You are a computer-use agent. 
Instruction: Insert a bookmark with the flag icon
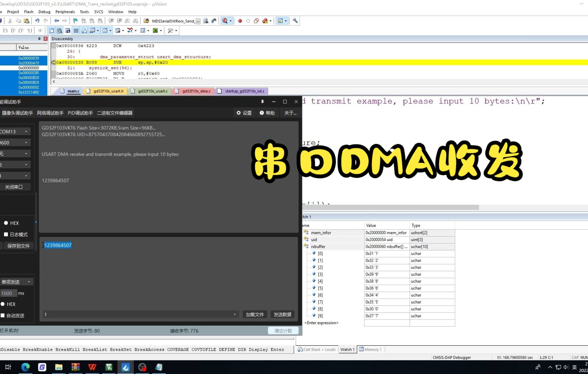click(75, 21)
